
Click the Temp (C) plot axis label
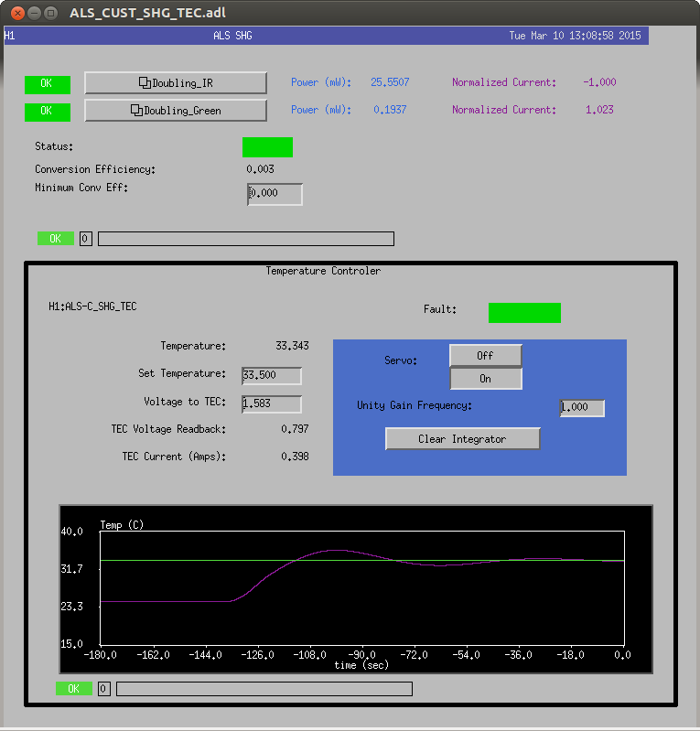[122, 525]
